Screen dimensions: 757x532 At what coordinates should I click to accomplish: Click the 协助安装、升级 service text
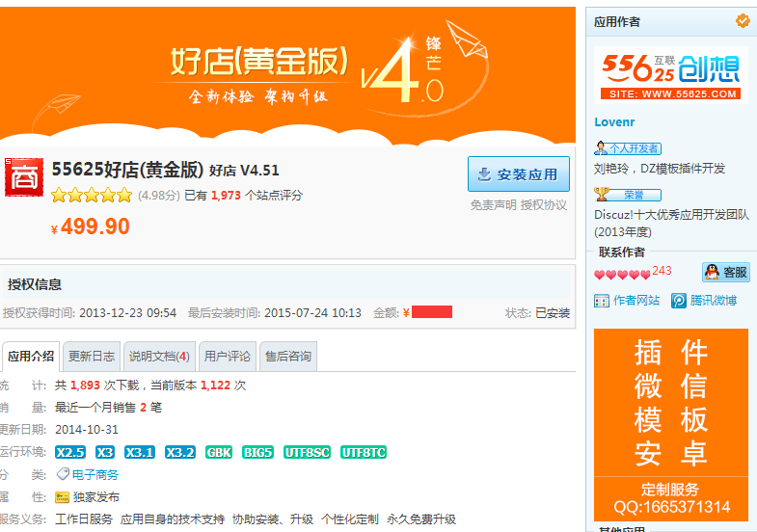[273, 519]
